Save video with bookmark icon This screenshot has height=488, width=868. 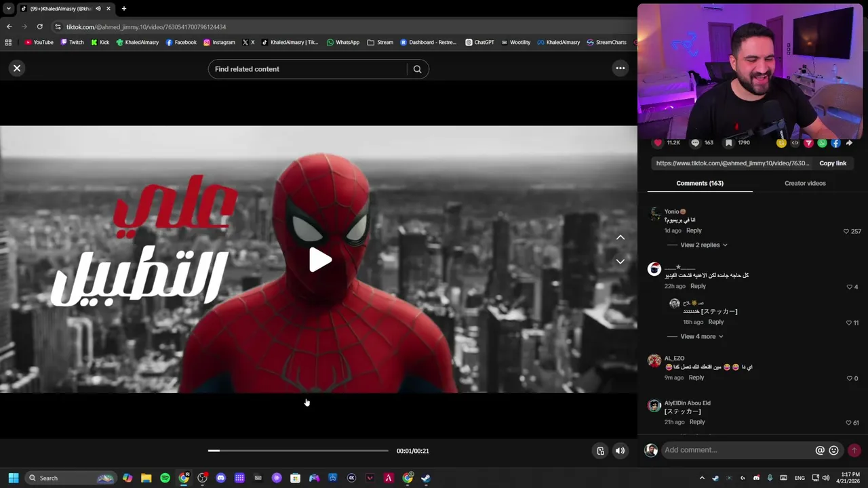[x=728, y=143]
